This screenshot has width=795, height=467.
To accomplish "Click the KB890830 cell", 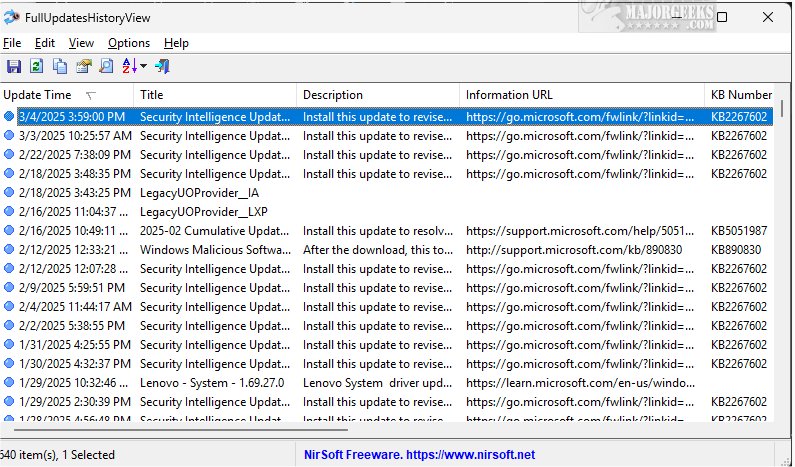I will coord(736,249).
